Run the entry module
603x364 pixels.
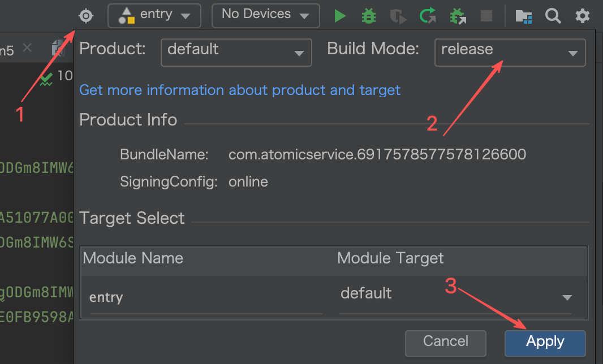(x=339, y=16)
